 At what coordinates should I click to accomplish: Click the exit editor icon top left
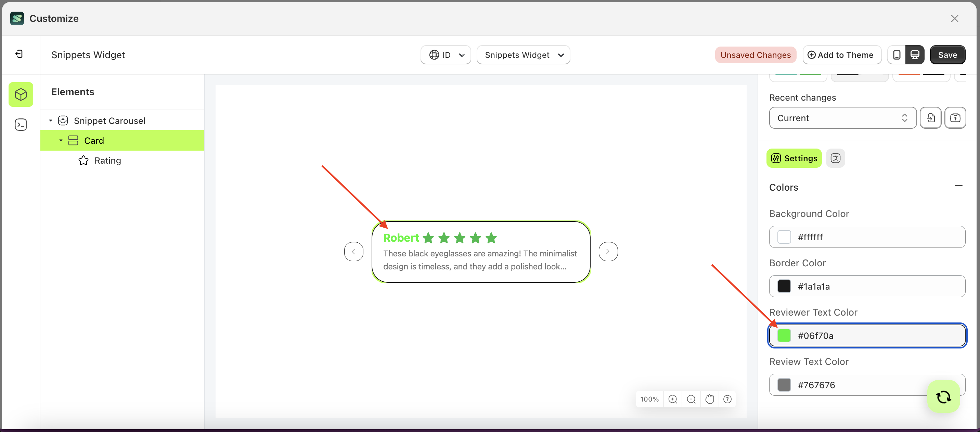pyautogui.click(x=20, y=54)
